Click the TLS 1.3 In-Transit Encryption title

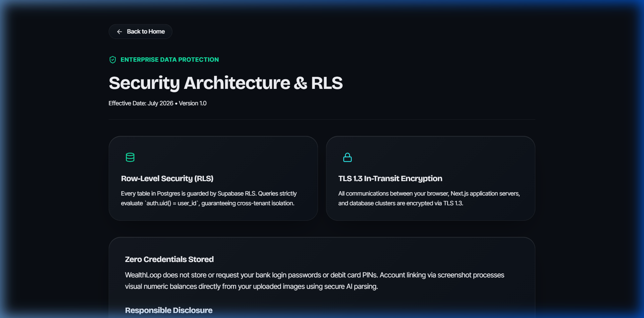390,178
